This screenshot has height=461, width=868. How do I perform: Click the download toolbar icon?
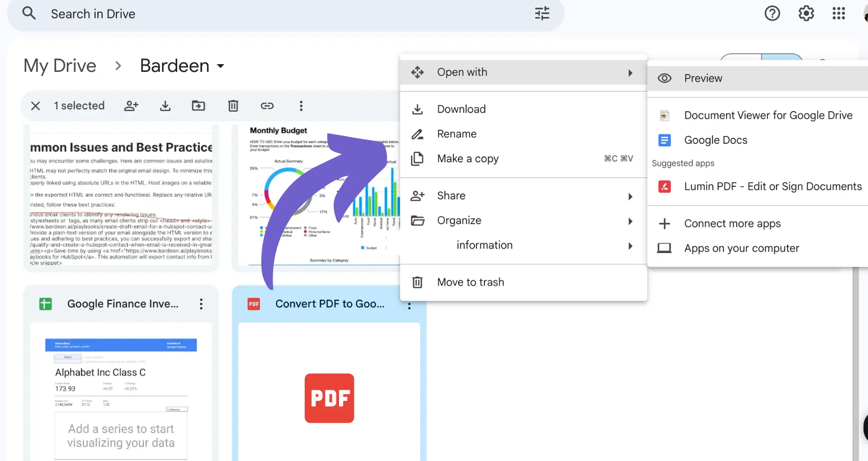click(165, 106)
